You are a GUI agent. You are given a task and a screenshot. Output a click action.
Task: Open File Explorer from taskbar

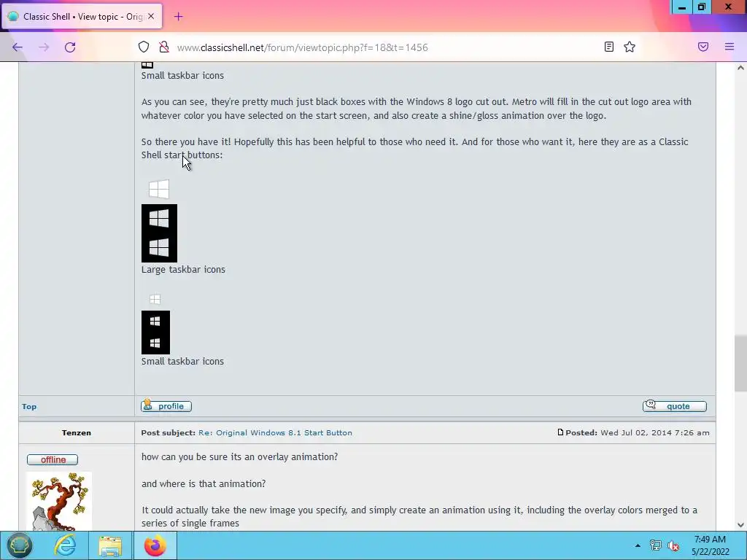point(110,545)
